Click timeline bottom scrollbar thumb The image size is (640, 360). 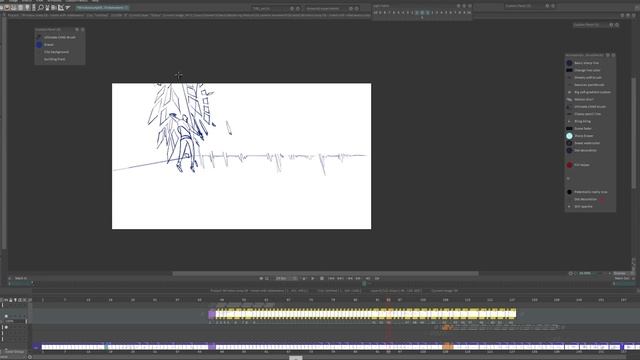[x=296, y=358]
